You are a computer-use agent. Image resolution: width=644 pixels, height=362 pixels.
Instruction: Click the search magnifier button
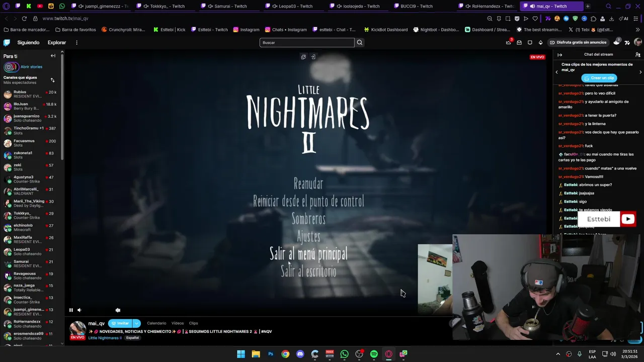pos(360,43)
